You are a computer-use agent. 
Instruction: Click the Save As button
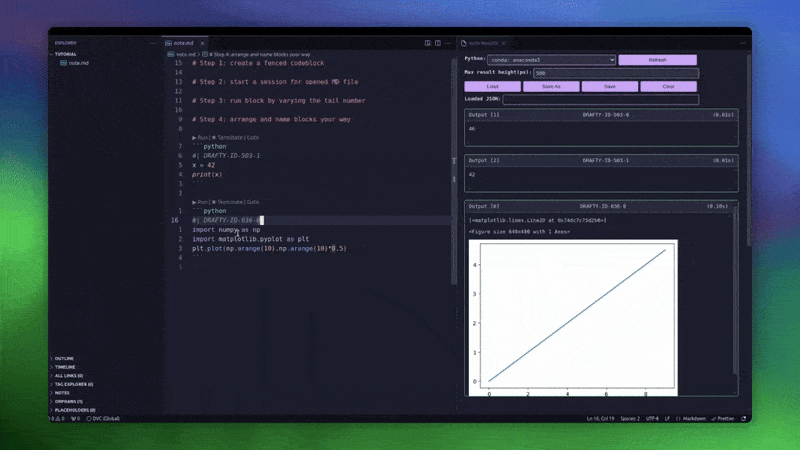tap(551, 87)
